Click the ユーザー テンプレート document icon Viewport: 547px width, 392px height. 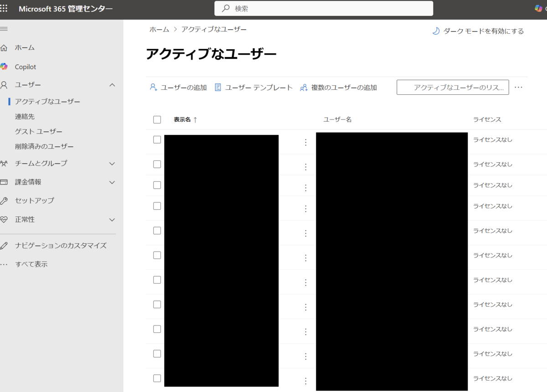pos(218,87)
